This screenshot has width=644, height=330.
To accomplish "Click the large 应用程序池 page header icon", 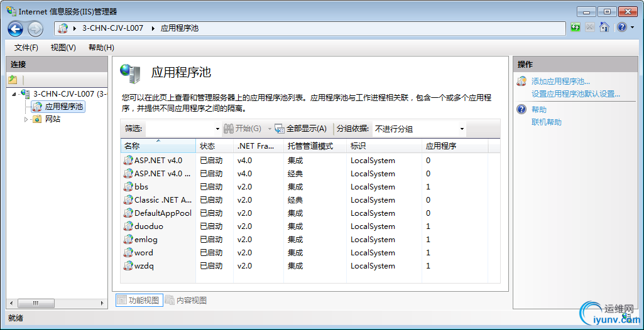I will point(130,73).
